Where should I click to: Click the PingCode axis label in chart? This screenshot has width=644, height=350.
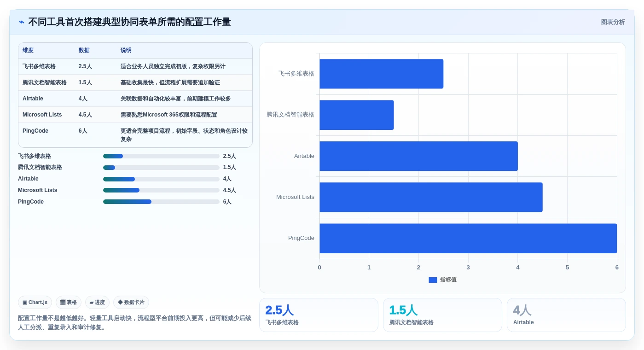[301, 238]
